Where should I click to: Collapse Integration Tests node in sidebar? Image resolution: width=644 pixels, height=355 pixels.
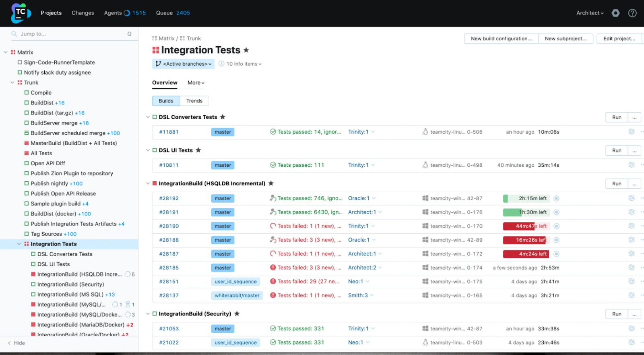19,244
